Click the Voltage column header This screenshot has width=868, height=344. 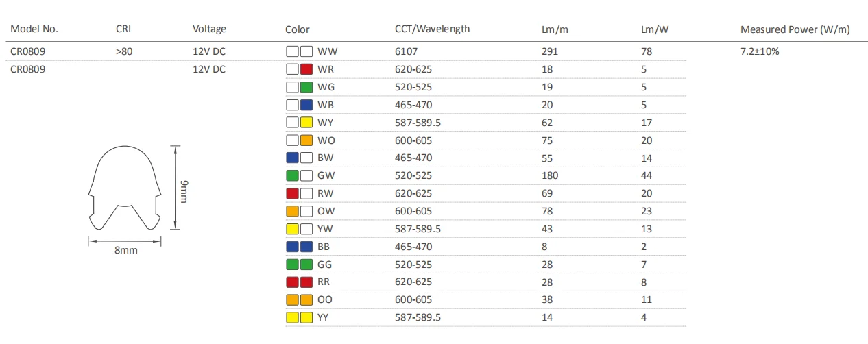point(209,29)
